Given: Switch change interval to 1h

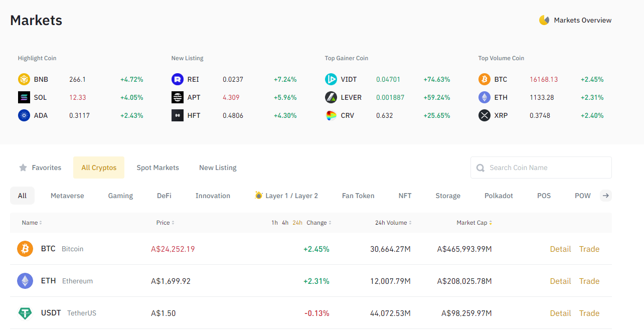Looking at the screenshot, I should click(x=274, y=223).
